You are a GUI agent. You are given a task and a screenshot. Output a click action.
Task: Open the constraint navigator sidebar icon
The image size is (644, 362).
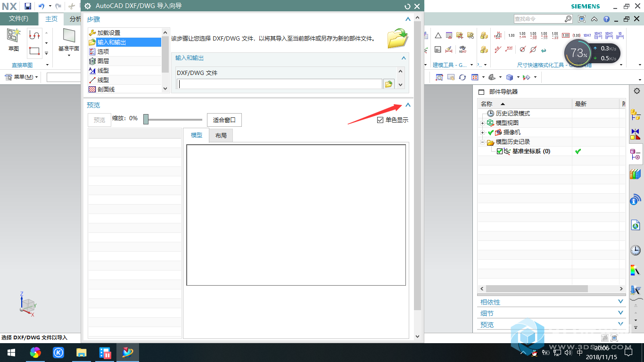coord(636,134)
